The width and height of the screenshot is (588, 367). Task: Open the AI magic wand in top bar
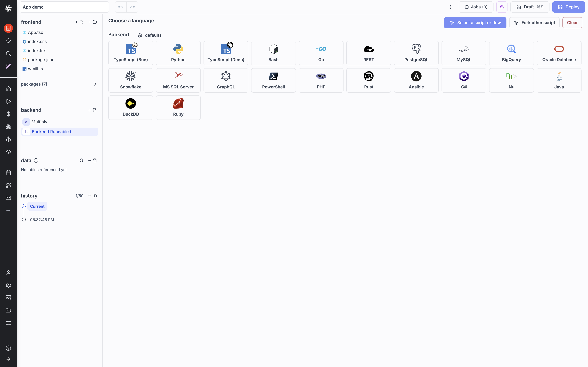point(502,7)
